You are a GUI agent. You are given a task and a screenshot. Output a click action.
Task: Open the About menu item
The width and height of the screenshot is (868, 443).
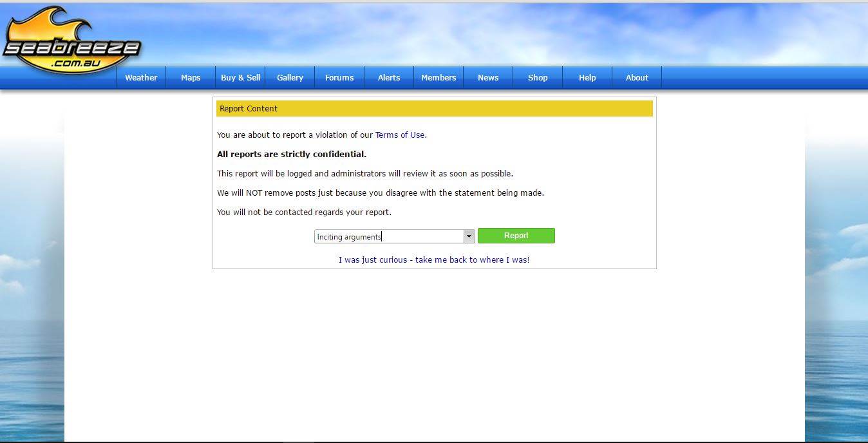(637, 77)
